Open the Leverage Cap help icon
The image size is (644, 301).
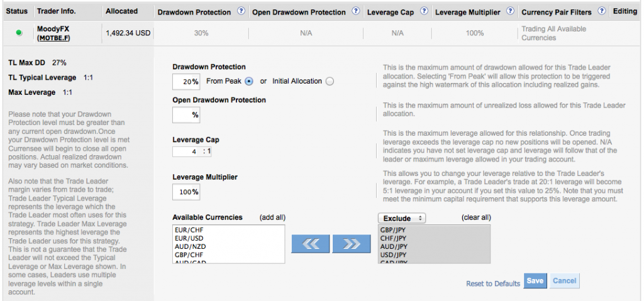pyautogui.click(x=424, y=11)
